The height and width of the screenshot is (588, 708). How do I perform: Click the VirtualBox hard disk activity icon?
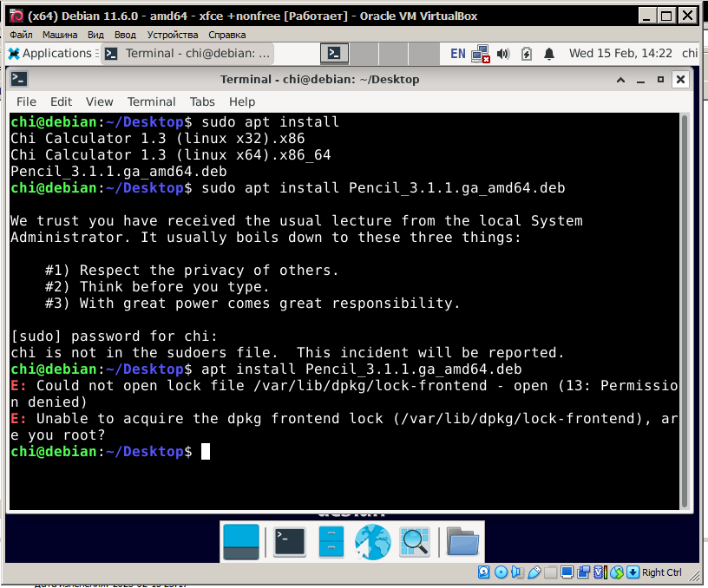click(x=483, y=572)
